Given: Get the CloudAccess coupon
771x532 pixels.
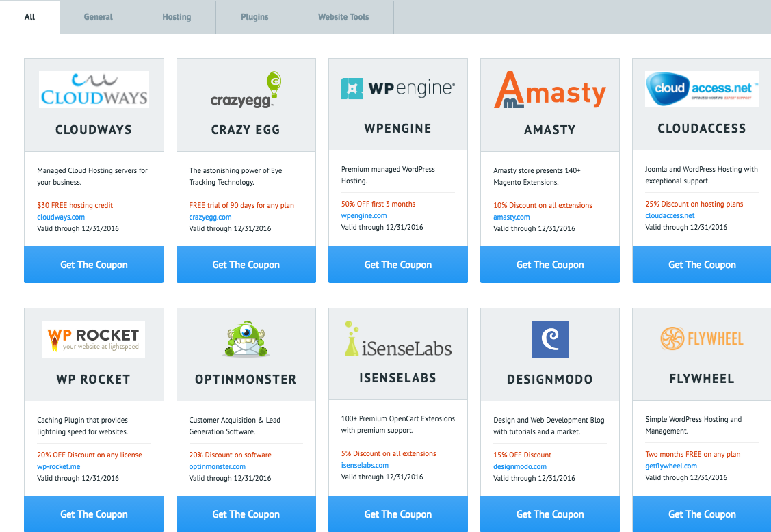Looking at the screenshot, I should click(x=702, y=265).
